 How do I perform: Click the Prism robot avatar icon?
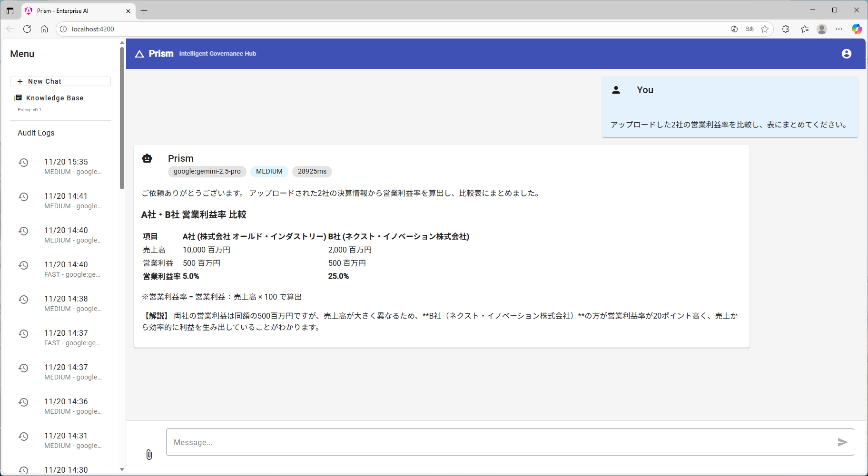tap(147, 158)
